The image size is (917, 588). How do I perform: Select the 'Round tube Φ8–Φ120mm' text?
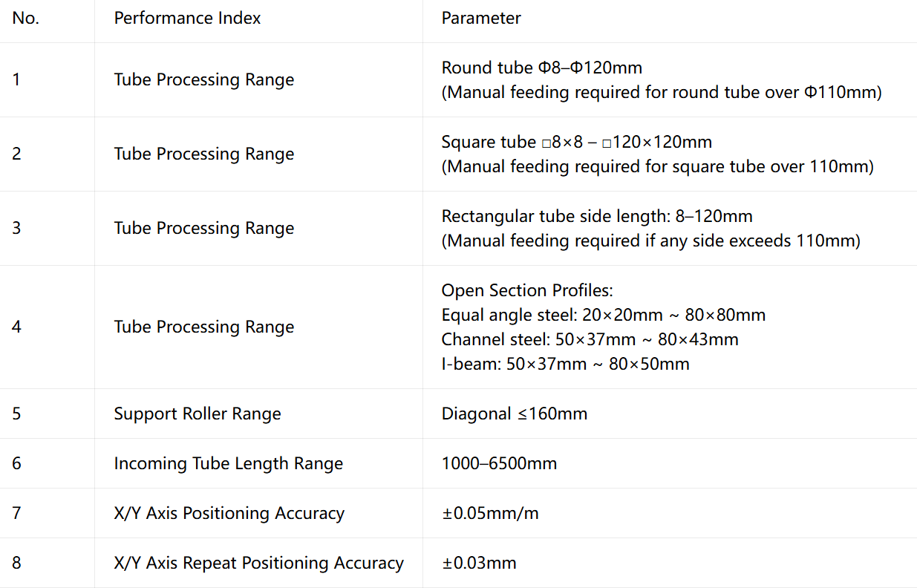tap(542, 68)
